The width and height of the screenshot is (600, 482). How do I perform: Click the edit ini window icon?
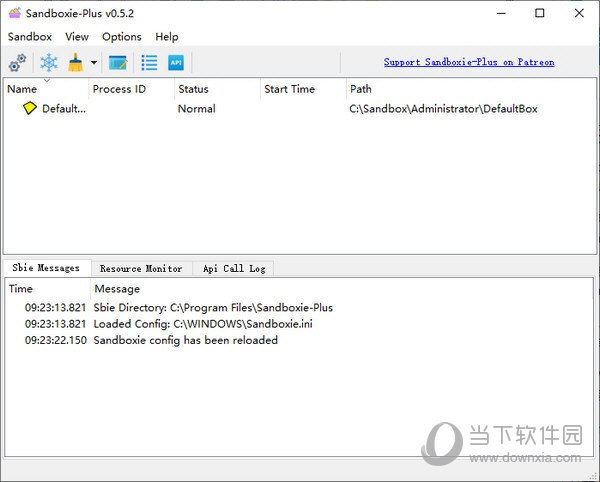tap(118, 63)
